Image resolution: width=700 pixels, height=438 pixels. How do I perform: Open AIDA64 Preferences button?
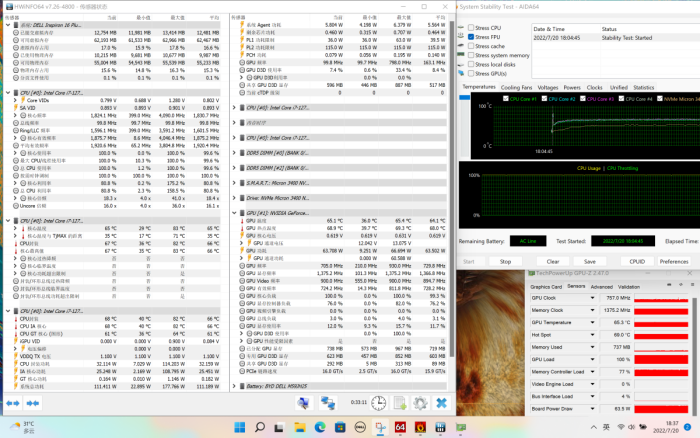(674, 262)
